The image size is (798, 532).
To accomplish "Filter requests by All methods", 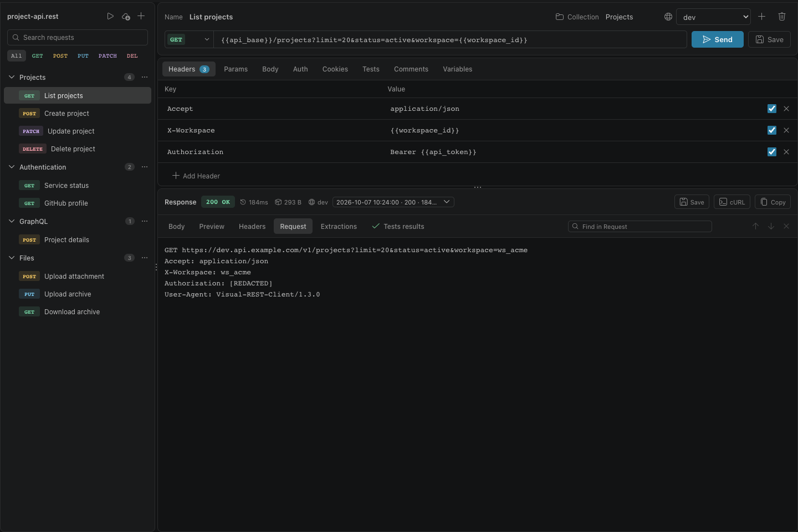I will click(16, 55).
